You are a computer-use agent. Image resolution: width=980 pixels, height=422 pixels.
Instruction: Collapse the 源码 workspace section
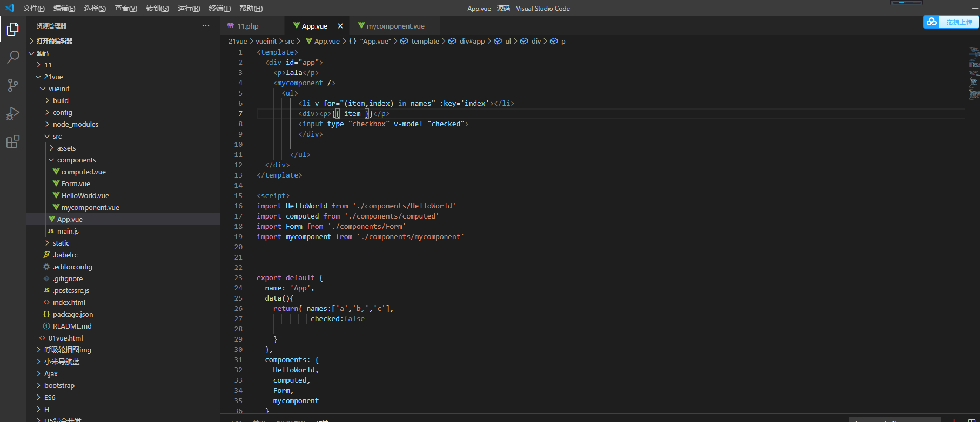point(123,53)
